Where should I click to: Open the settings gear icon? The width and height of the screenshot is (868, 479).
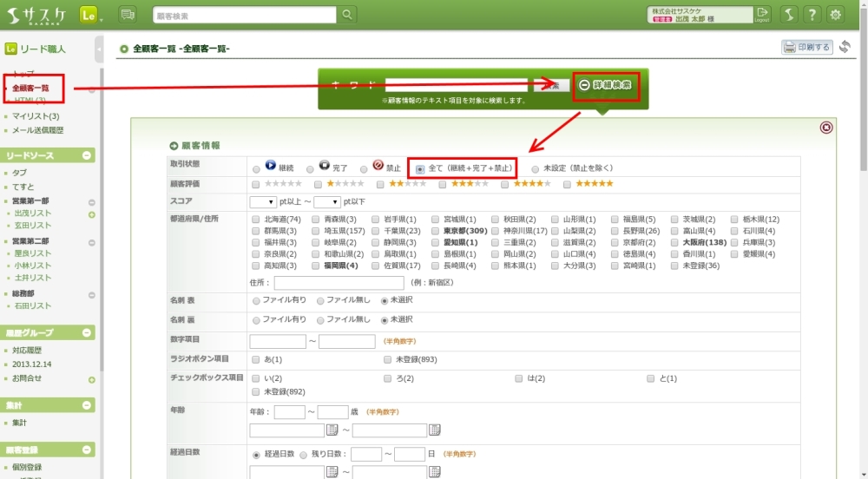[x=836, y=15]
